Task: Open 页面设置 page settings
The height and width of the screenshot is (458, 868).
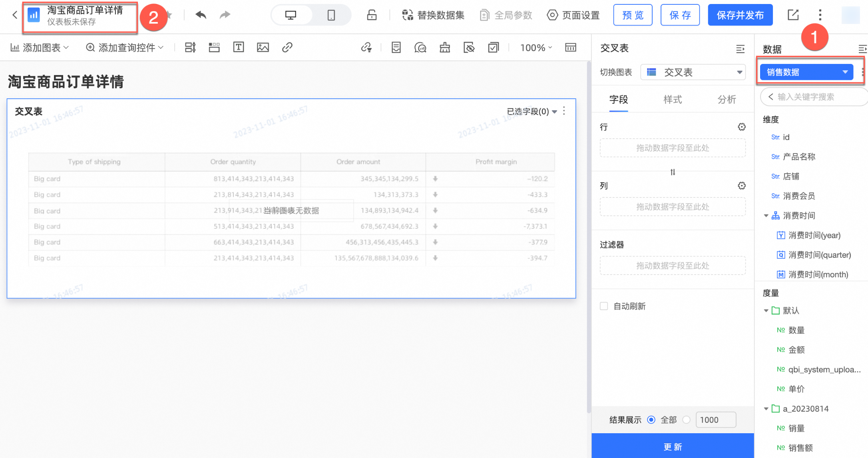Action: 573,15
